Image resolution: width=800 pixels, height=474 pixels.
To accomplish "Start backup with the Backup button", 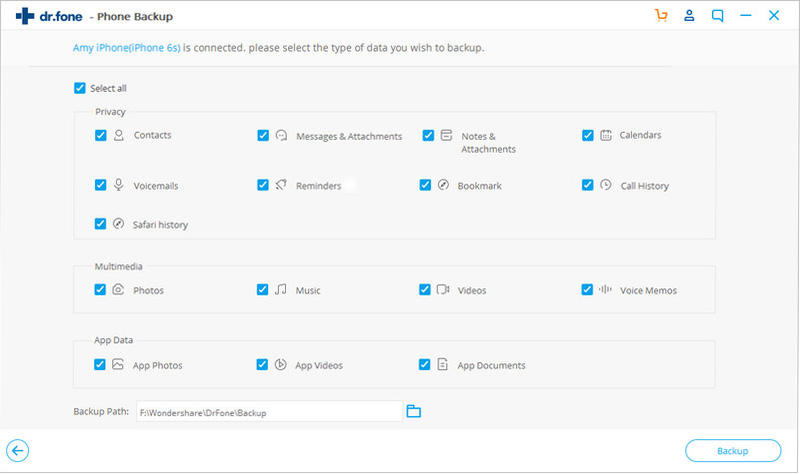I will 733,451.
